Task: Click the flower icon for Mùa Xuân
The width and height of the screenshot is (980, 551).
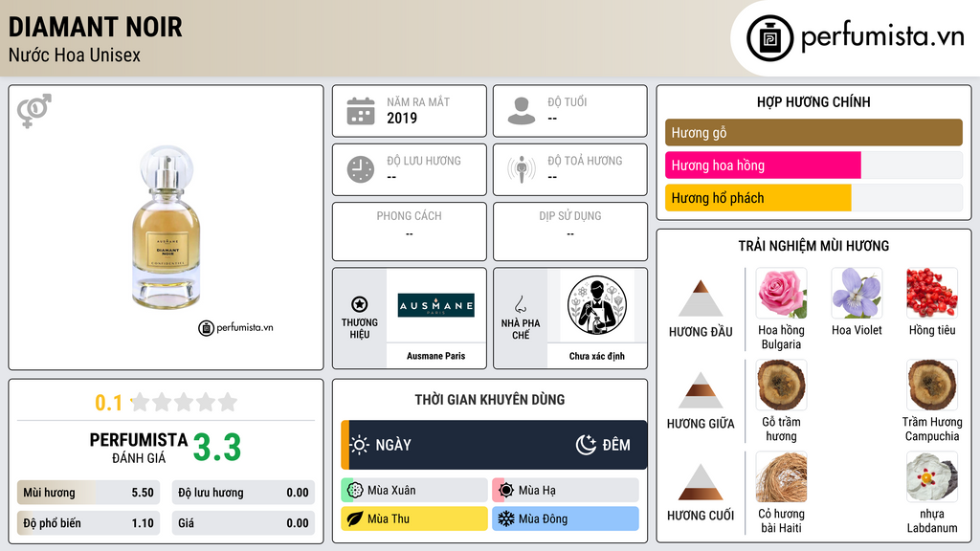Action: coord(355,491)
